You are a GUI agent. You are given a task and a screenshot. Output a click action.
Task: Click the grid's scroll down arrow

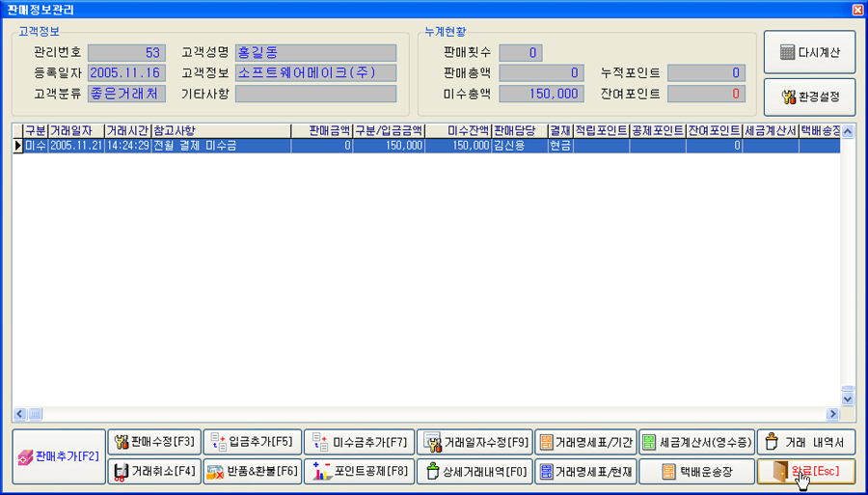(847, 399)
